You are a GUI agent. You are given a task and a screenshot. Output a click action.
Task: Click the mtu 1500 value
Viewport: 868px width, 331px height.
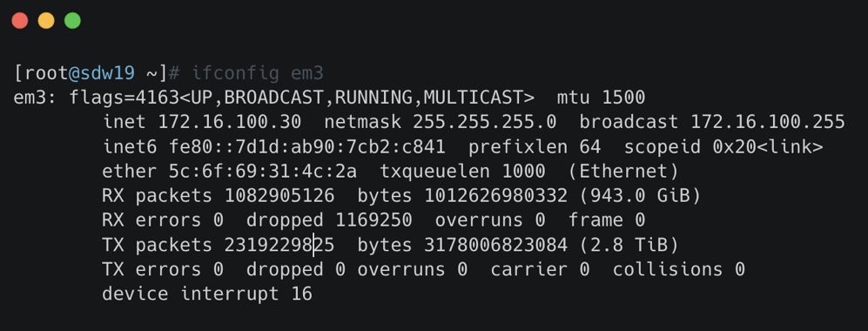tap(602, 98)
